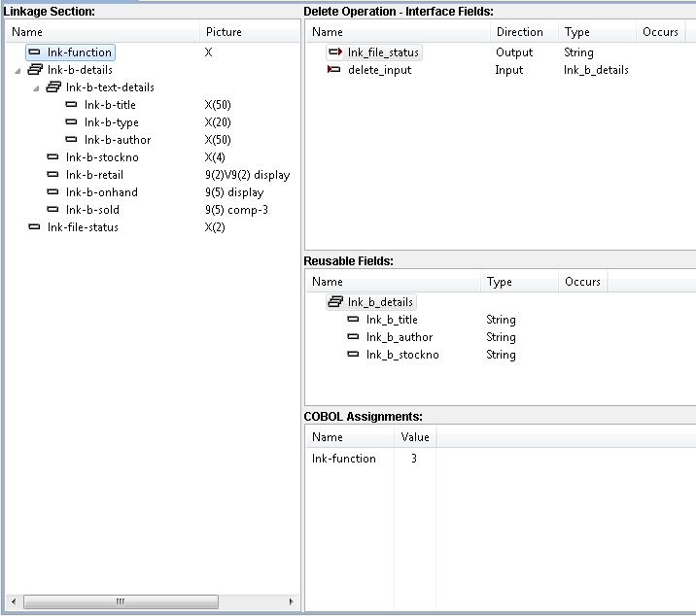Click the lnk-b-details group icon in Linkage Section

point(35,70)
